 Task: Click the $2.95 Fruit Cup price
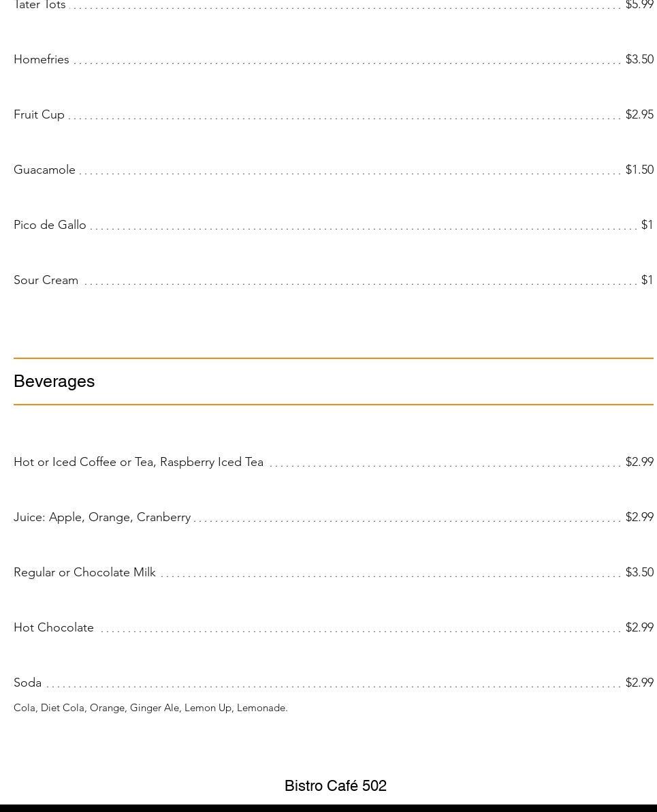(639, 115)
